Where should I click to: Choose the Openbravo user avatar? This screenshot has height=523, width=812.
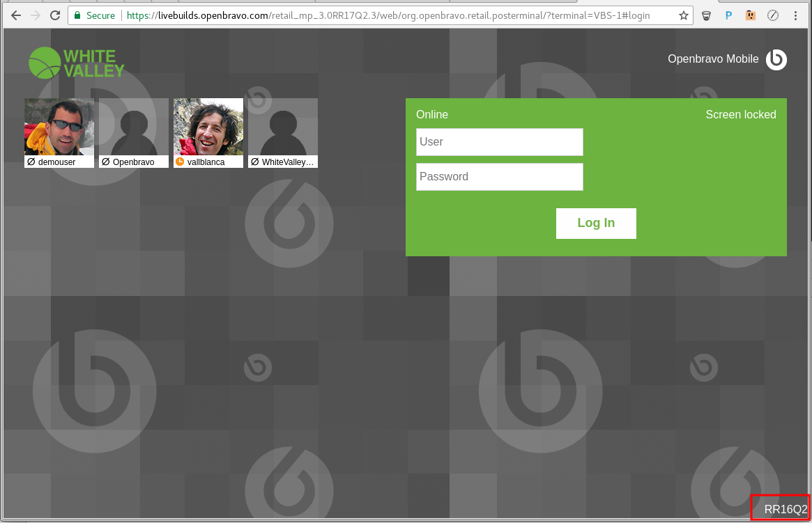tap(134, 127)
